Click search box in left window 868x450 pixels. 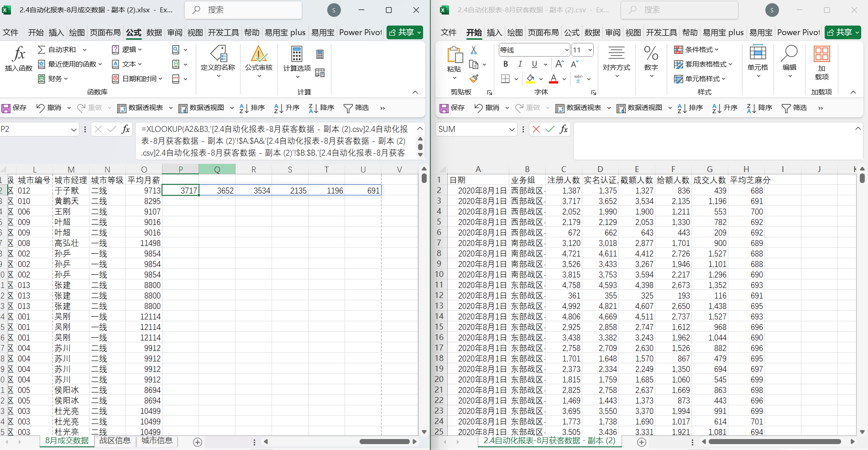[x=243, y=10]
